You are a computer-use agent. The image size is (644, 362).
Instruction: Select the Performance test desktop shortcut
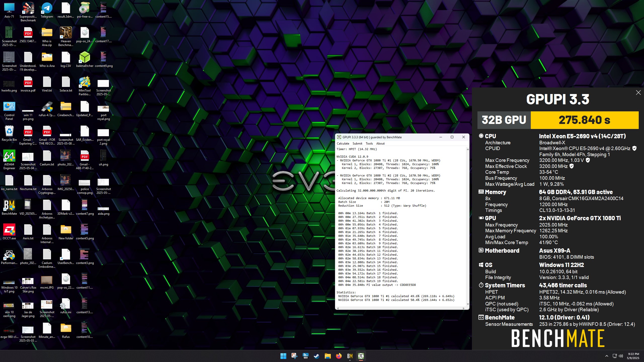click(x=9, y=257)
